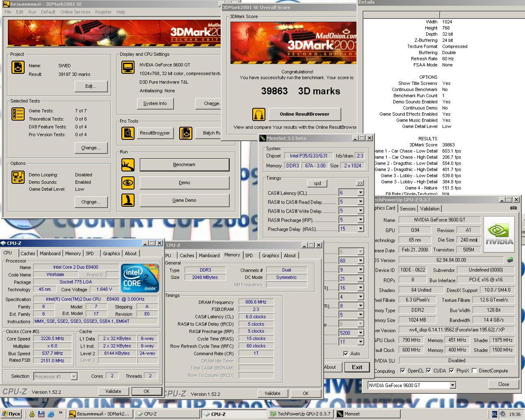Open the MemSet dropdown showing 60

click(361, 261)
